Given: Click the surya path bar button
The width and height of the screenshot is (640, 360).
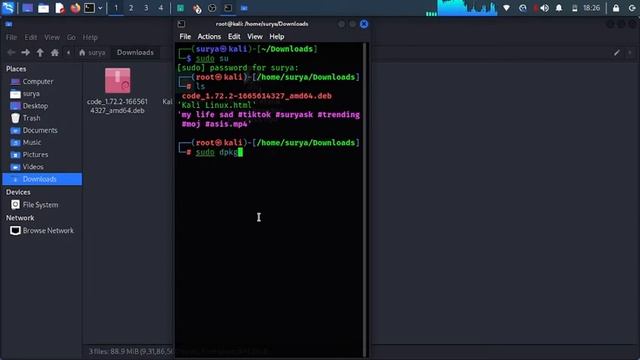Looking at the screenshot, I should tap(92, 52).
